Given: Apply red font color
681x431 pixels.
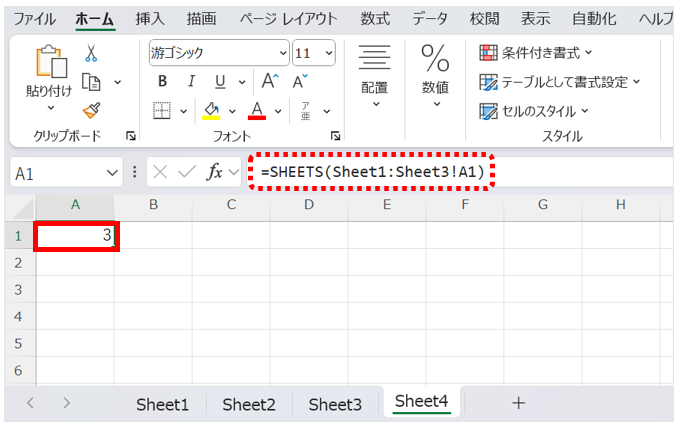Looking at the screenshot, I should [257, 111].
